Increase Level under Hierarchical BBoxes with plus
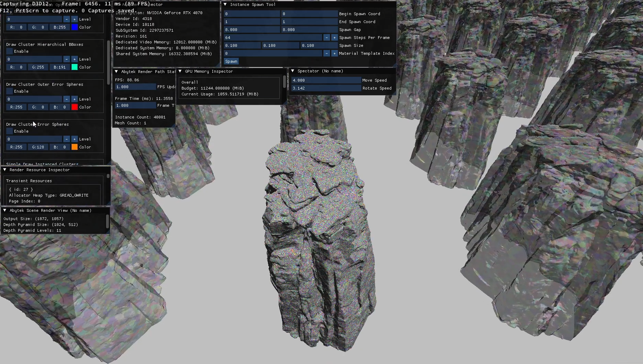The height and width of the screenshot is (364, 643). coord(74,59)
